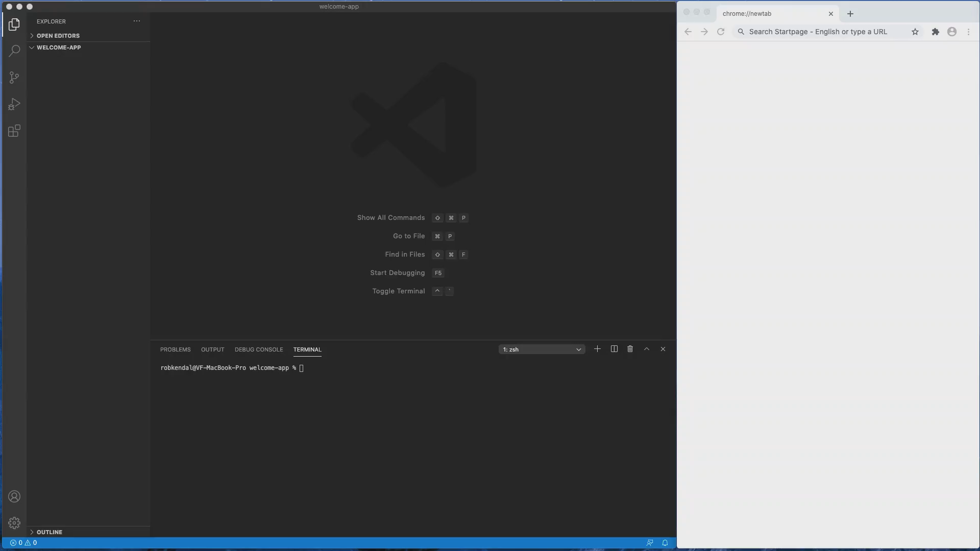Open notifications from the bell icon

(x=665, y=543)
